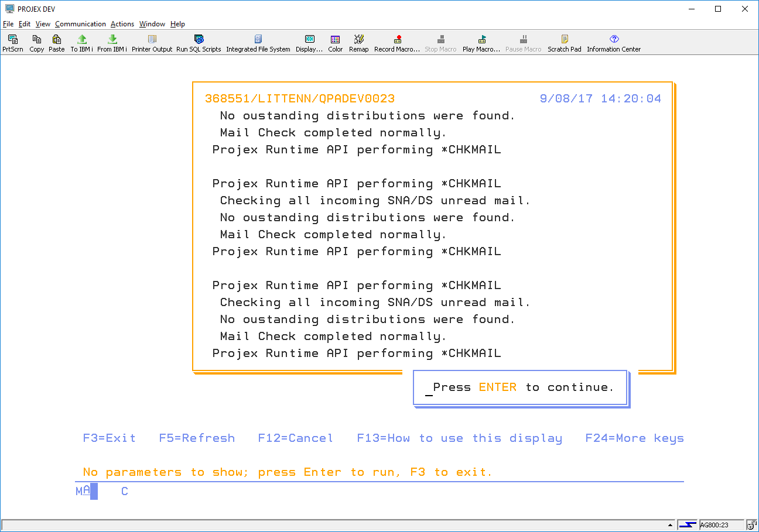Viewport: 759px width, 532px height.
Task: Click the letter C on the command line
Action: (125, 492)
